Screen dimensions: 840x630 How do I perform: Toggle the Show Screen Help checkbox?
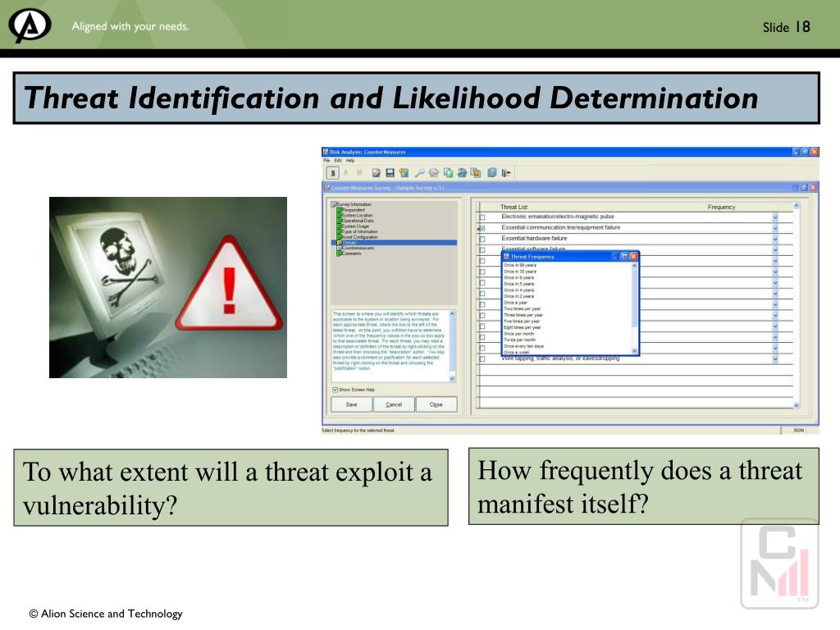(336, 390)
